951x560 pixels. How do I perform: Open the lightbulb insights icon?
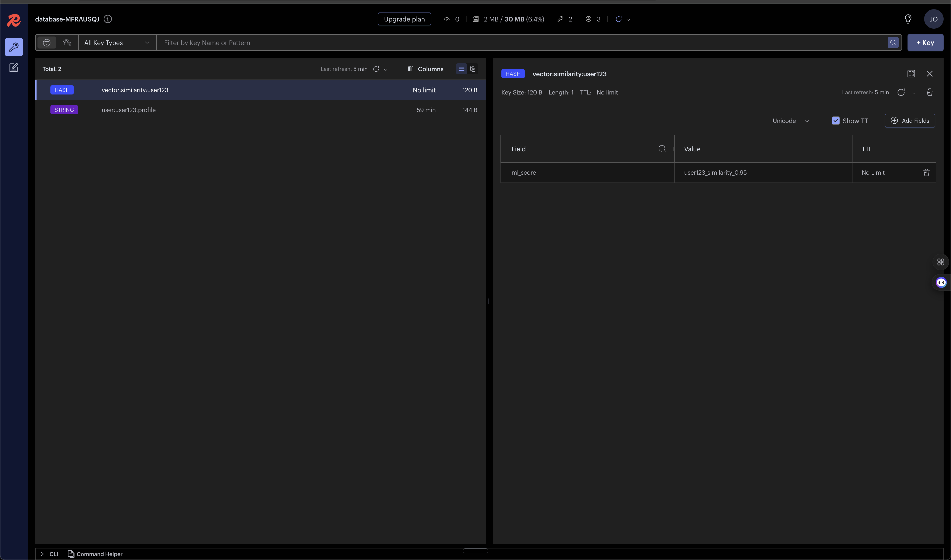coord(908,19)
